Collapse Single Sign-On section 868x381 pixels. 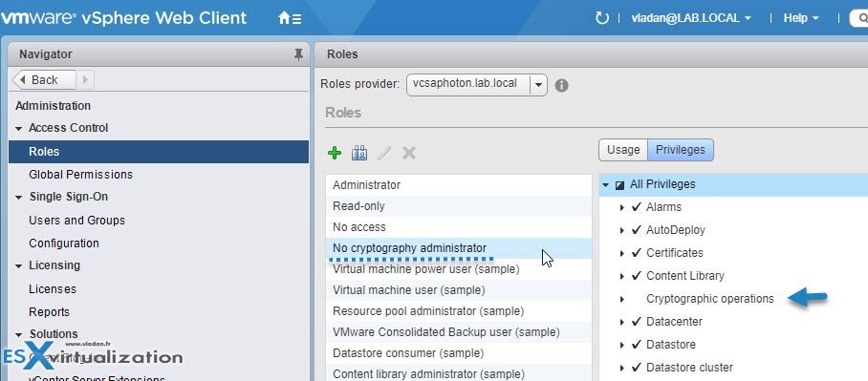coord(19,198)
